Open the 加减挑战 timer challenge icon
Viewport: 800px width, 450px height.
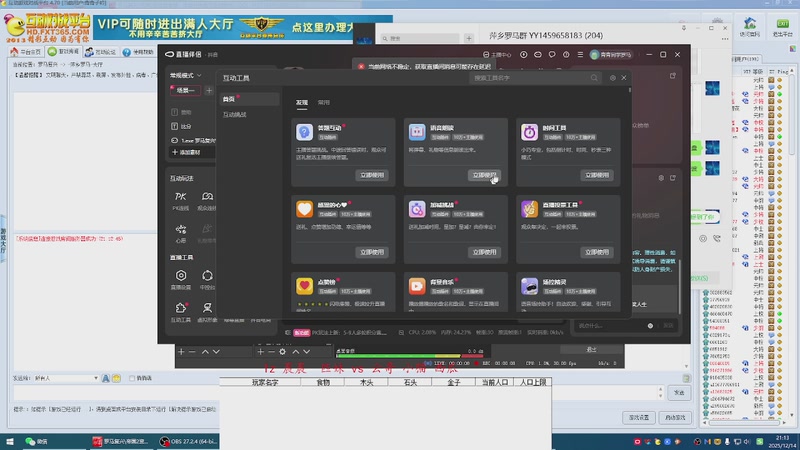(417, 209)
